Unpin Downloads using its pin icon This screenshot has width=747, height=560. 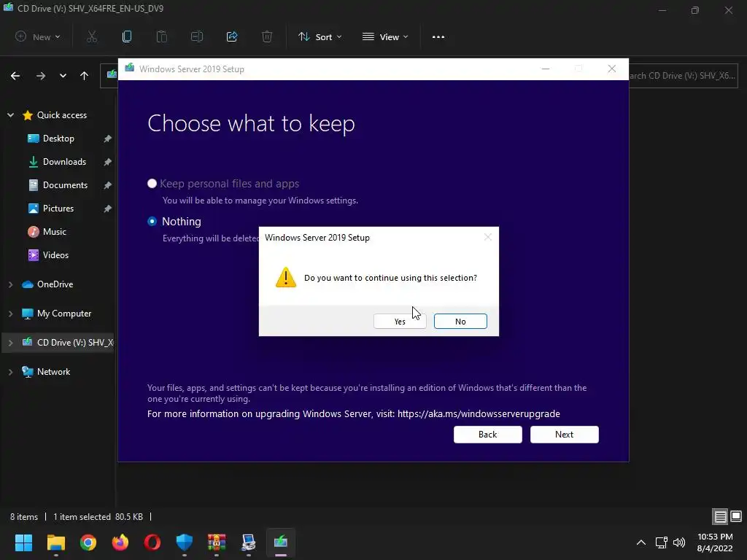coord(108,162)
